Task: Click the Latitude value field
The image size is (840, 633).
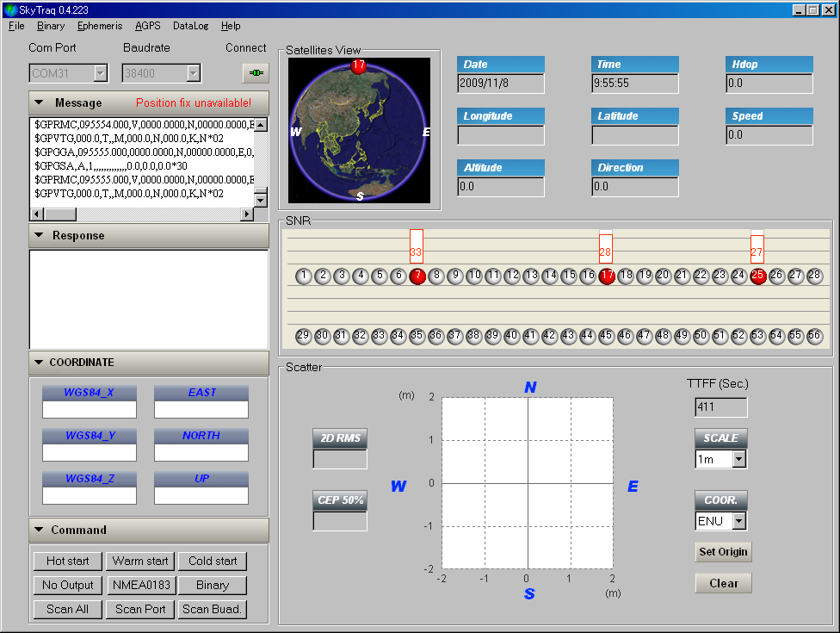Action: [635, 135]
